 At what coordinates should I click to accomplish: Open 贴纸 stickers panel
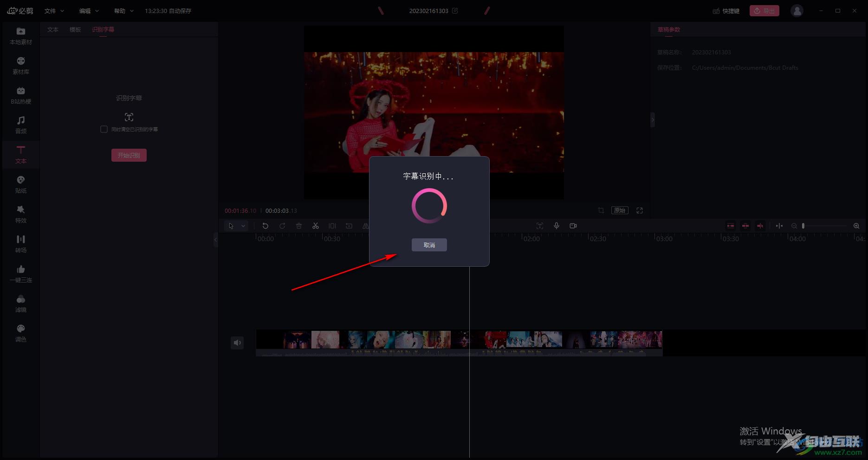[x=21, y=185]
